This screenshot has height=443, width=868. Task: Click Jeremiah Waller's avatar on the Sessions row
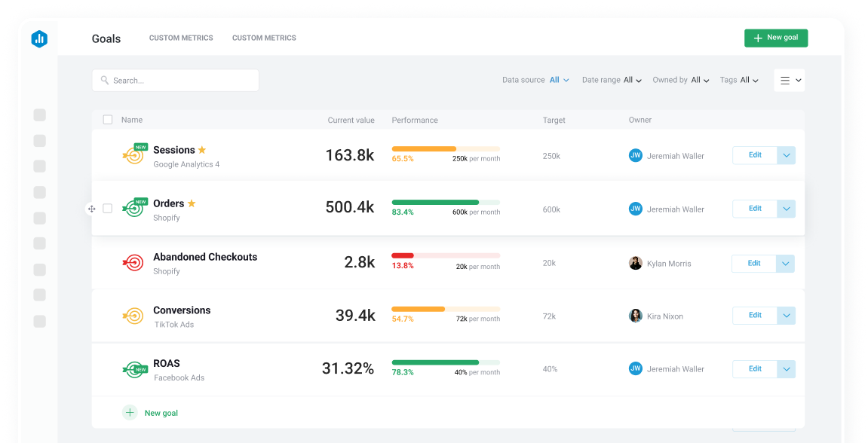click(x=636, y=155)
